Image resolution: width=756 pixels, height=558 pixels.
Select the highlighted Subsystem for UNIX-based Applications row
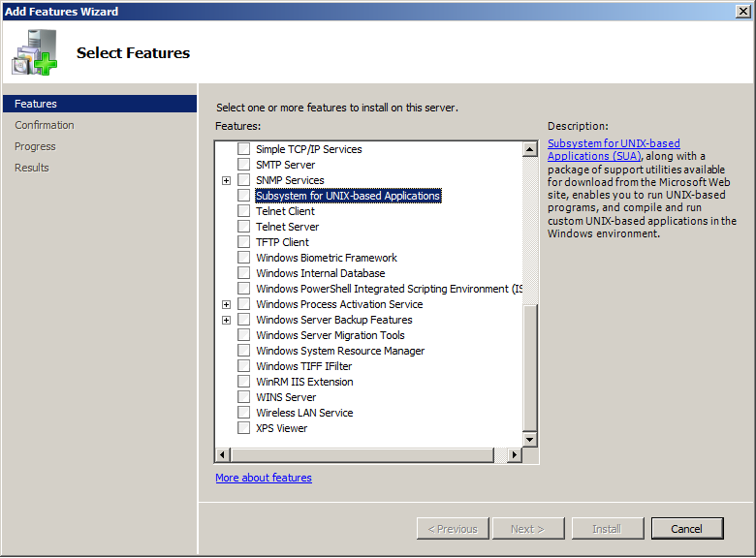tap(348, 196)
